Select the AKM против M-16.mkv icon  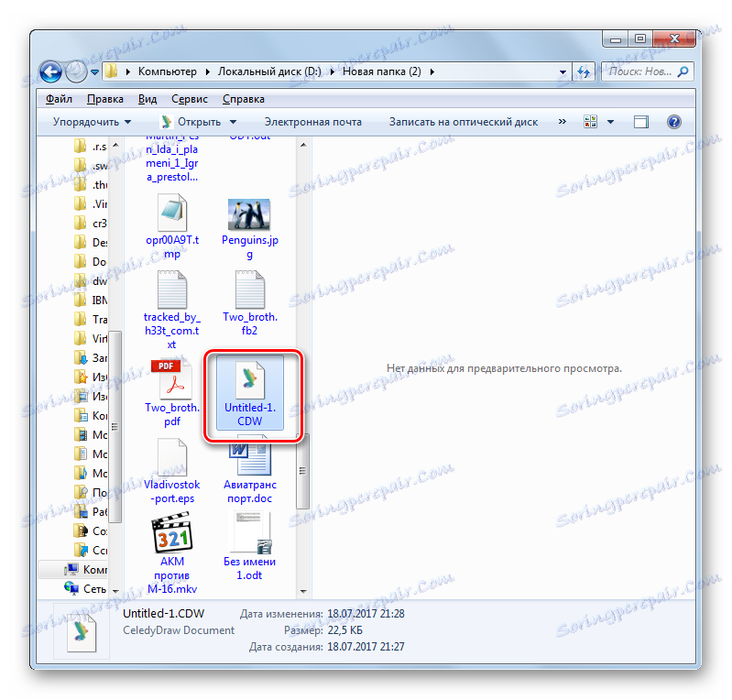click(x=172, y=533)
